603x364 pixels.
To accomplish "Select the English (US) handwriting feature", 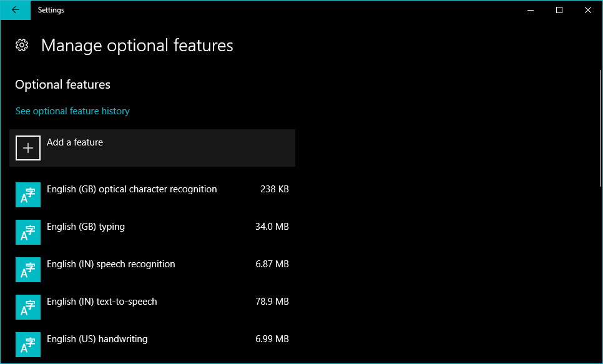I will (x=97, y=339).
